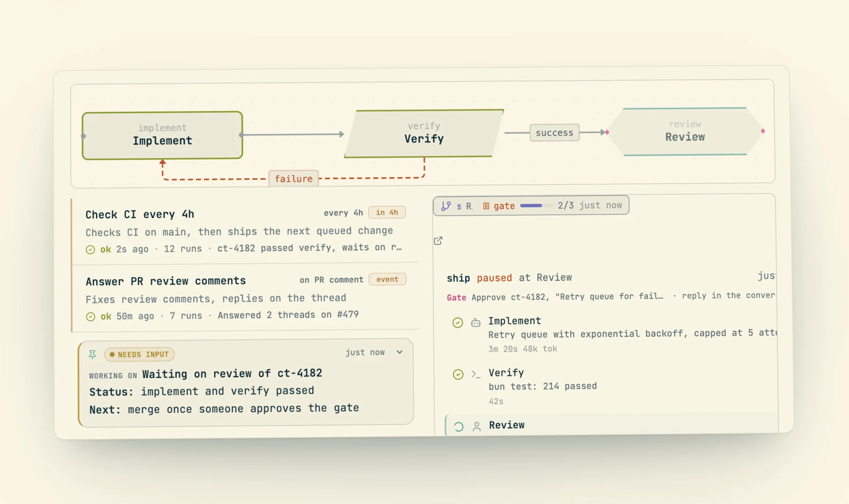Click the Verify step title in run list

(x=506, y=373)
